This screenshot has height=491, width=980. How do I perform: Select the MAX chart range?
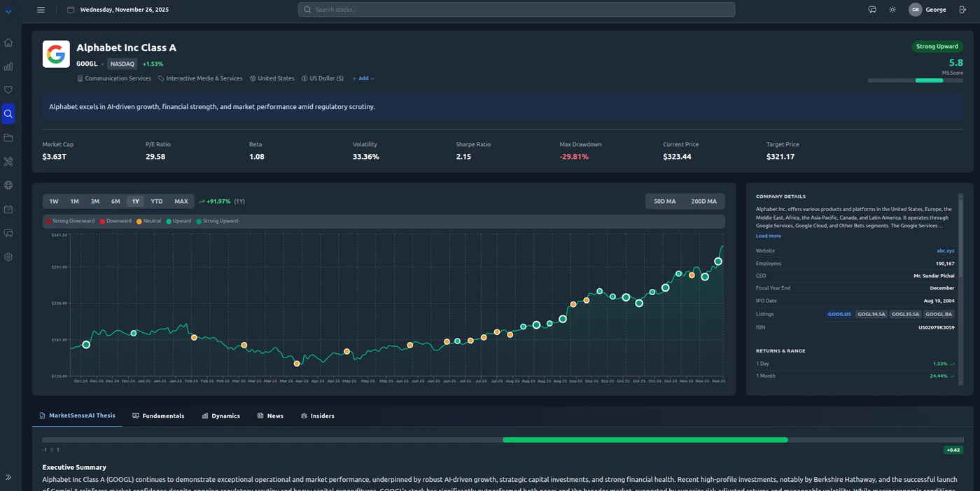click(181, 201)
